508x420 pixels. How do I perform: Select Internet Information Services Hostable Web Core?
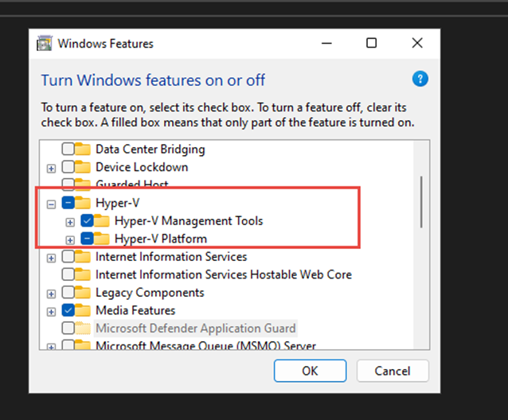coord(223,274)
